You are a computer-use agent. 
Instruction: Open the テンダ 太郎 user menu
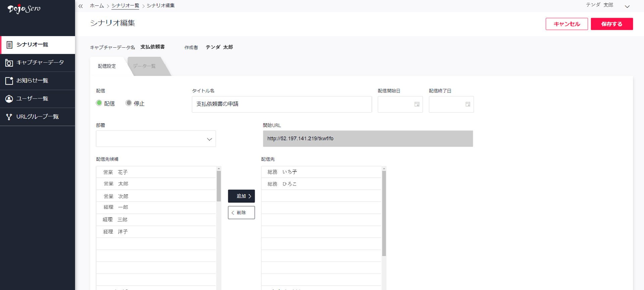point(608,5)
